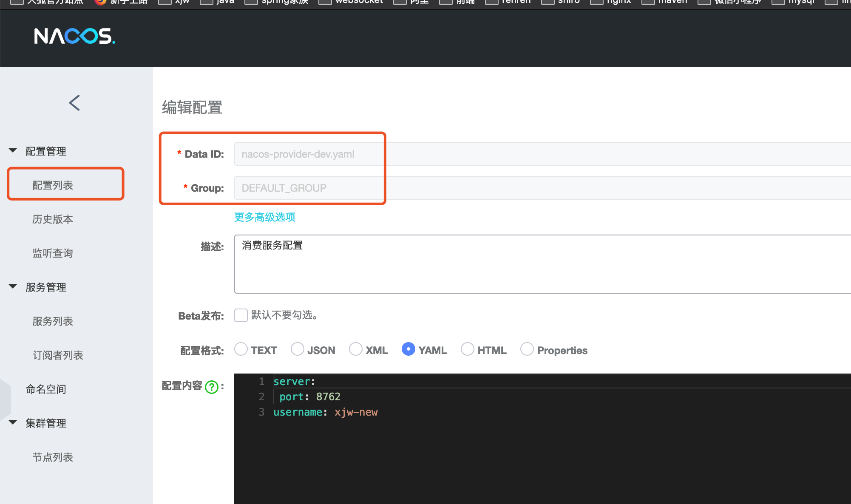Image resolution: width=851 pixels, height=504 pixels.
Task: Click the Group input field
Action: click(542, 188)
